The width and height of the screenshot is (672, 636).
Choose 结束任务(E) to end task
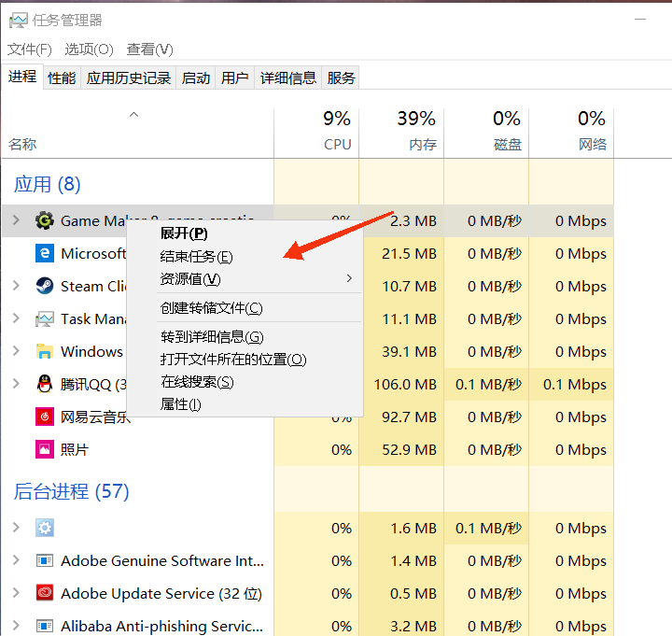245,257
